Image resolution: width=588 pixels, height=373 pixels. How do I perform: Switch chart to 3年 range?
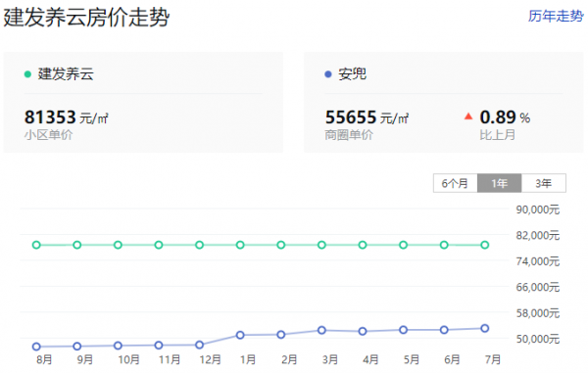pos(543,183)
